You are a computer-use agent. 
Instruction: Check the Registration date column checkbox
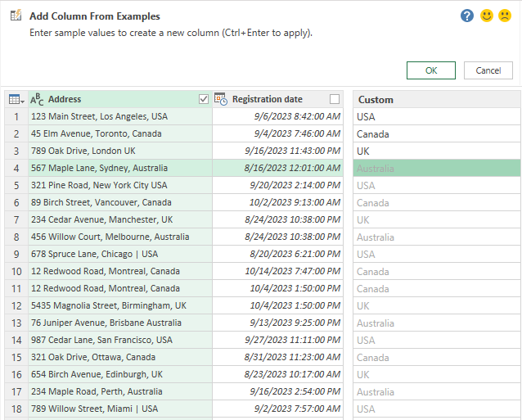(335, 99)
